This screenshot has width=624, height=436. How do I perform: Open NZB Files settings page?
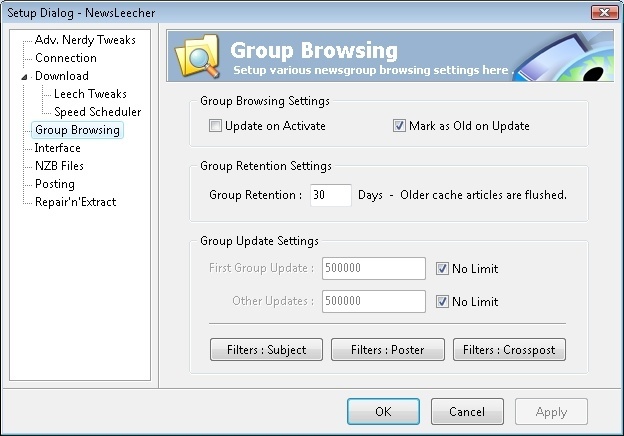[59, 166]
